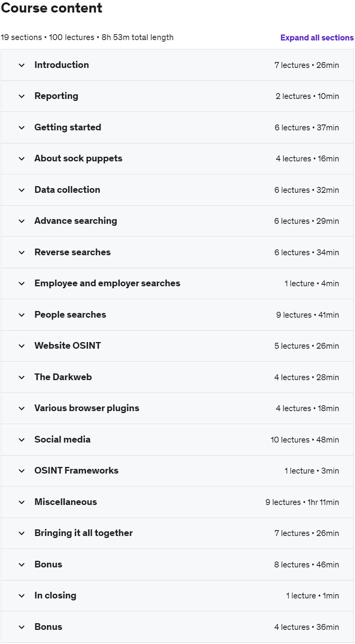Click the chevron beside About sock puppets

point(22,159)
